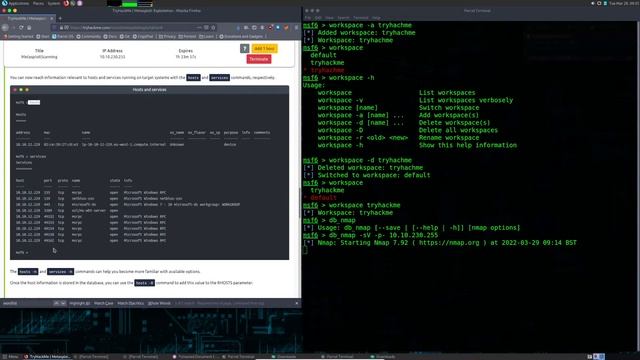Open the clock showing Tue Mar 29
The height and width of the screenshot is (360, 640).
pyautogui.click(x=623, y=3)
